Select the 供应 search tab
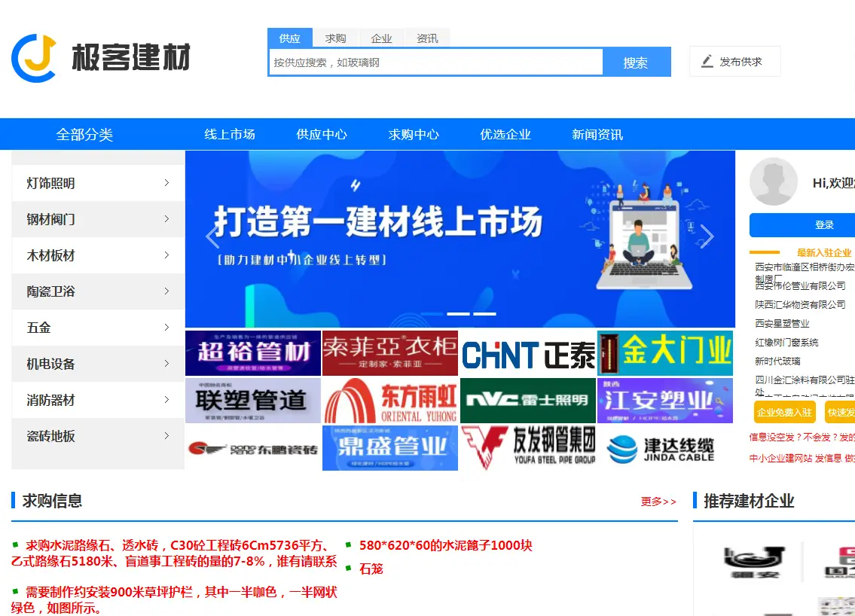 pyautogui.click(x=289, y=38)
